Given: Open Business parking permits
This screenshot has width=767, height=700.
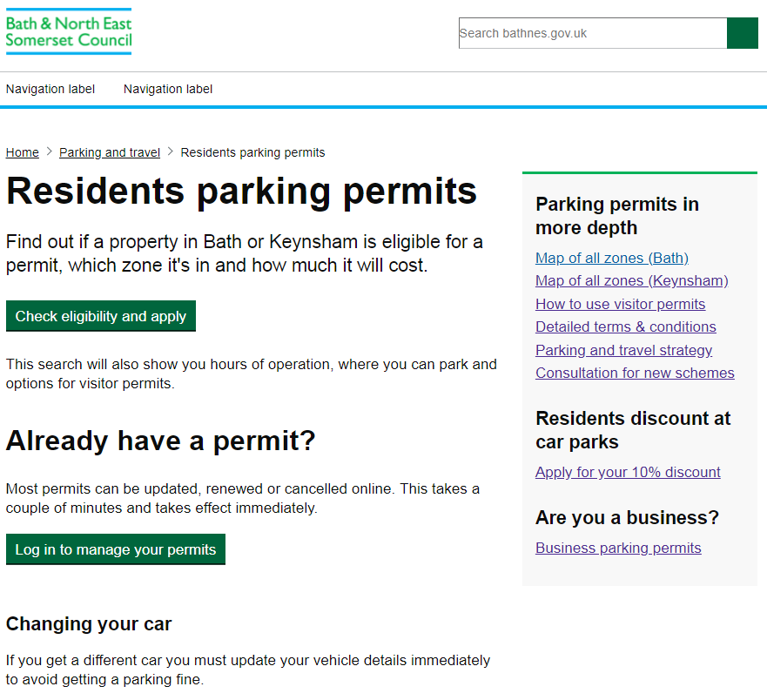Looking at the screenshot, I should [618, 548].
